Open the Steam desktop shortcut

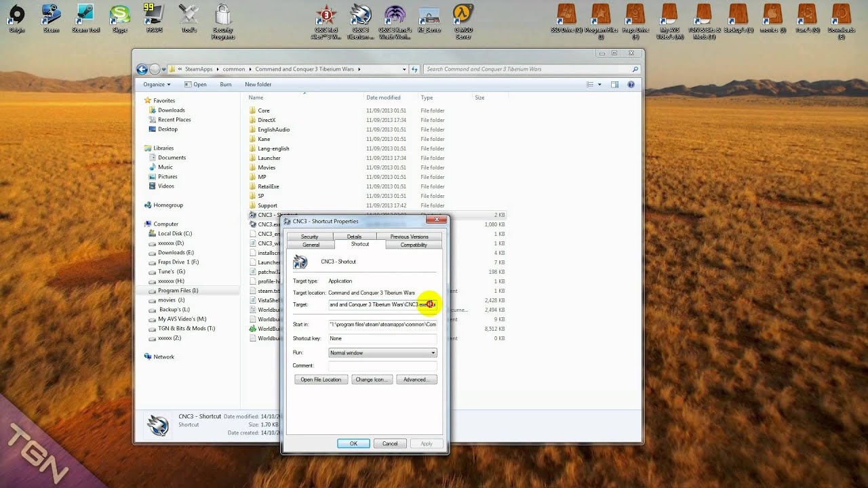(x=51, y=18)
